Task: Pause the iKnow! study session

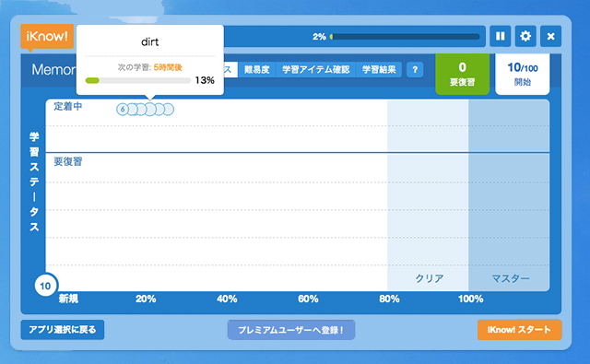Action: click(500, 36)
